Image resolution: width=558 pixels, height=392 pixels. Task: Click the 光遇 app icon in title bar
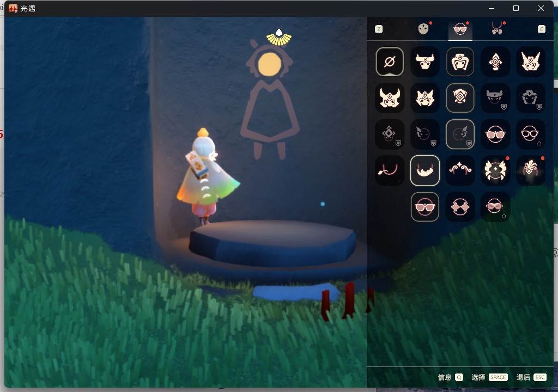(x=13, y=8)
